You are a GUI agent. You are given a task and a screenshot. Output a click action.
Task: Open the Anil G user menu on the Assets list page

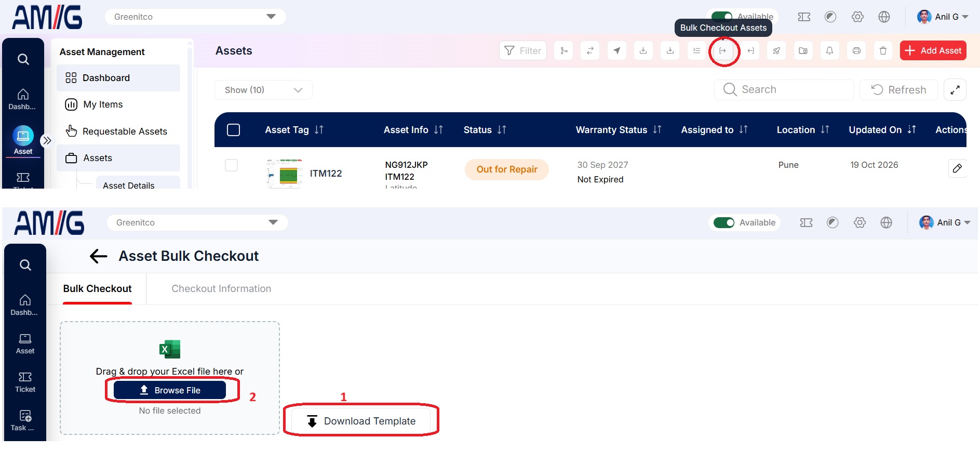(943, 17)
